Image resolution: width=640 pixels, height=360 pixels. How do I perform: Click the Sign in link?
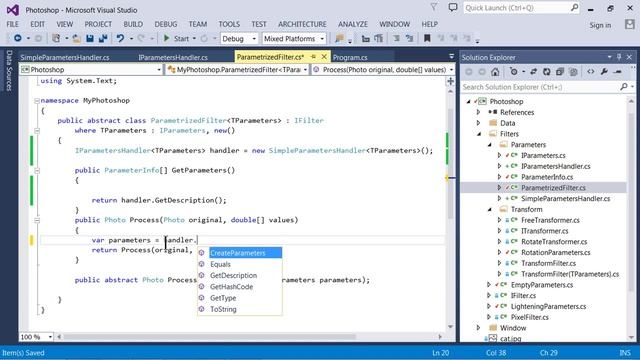600,25
